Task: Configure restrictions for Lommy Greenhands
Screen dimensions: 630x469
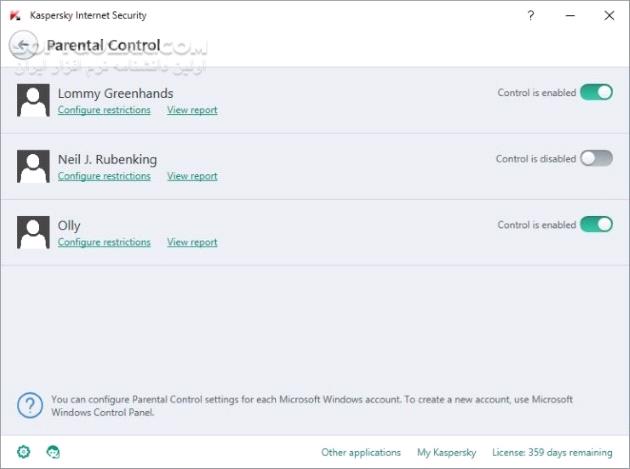Action: (104, 110)
